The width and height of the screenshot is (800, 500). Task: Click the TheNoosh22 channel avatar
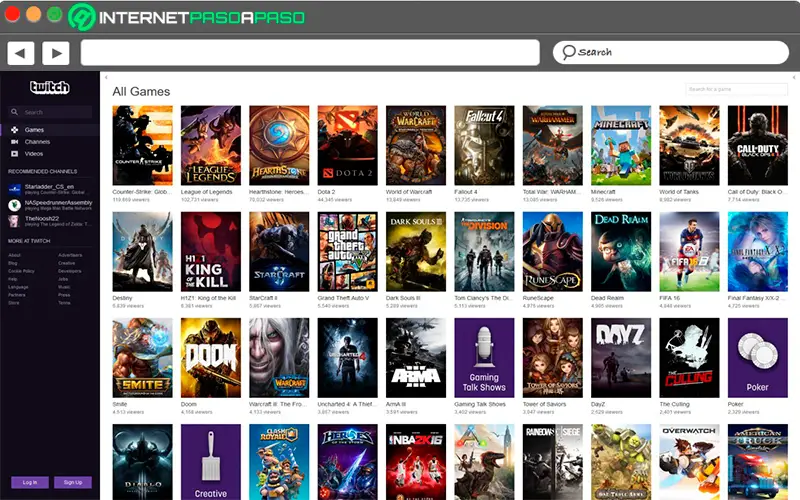click(14, 221)
